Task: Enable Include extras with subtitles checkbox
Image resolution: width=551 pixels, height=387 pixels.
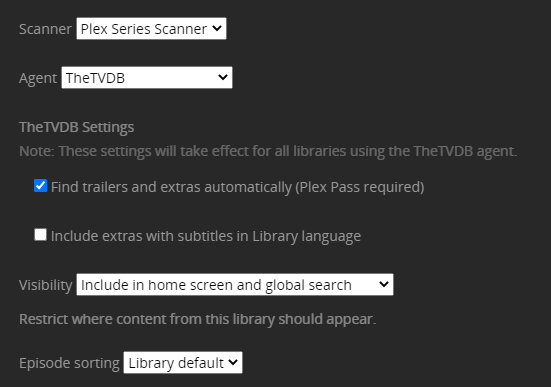Action: [40, 234]
